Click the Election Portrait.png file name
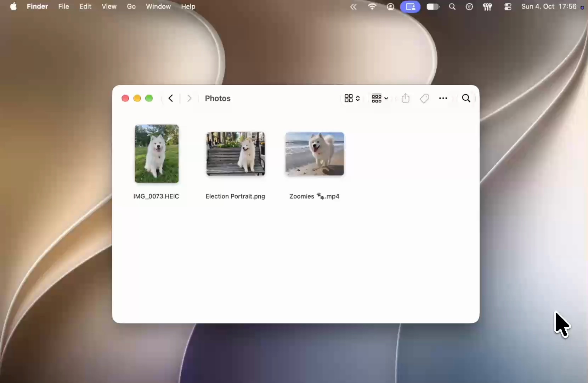 pos(235,196)
